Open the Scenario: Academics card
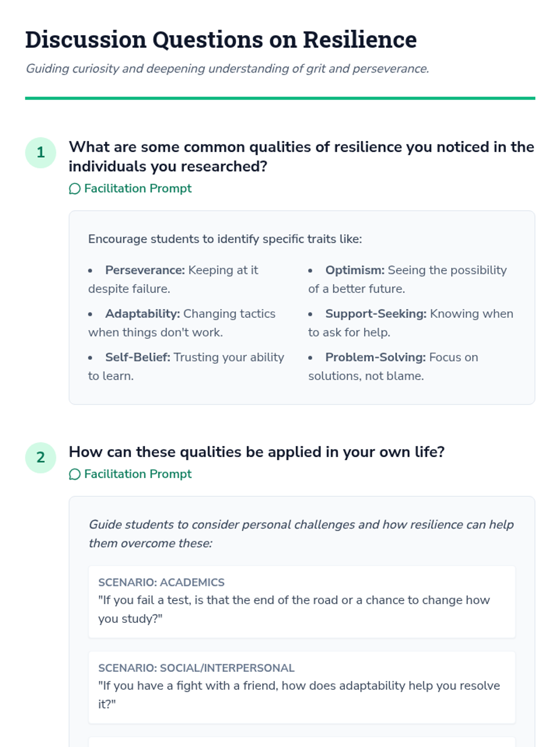The image size is (560, 747). click(301, 601)
